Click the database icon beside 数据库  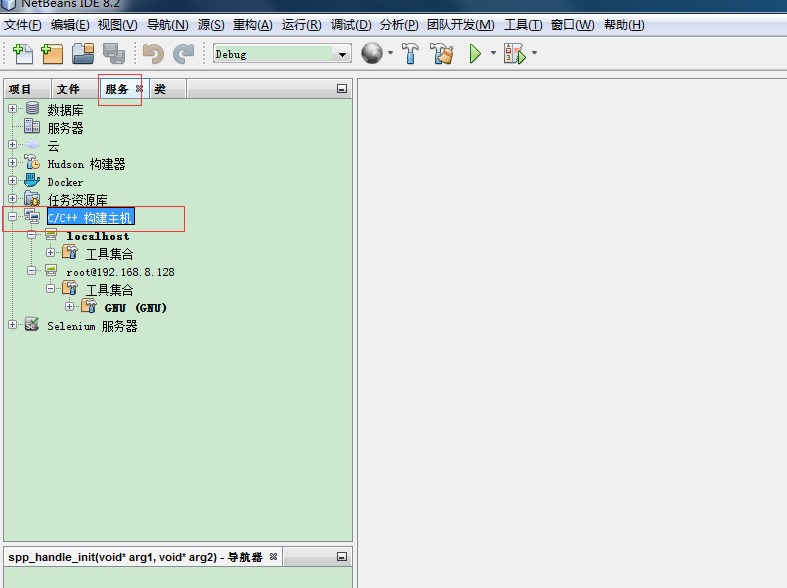point(32,108)
